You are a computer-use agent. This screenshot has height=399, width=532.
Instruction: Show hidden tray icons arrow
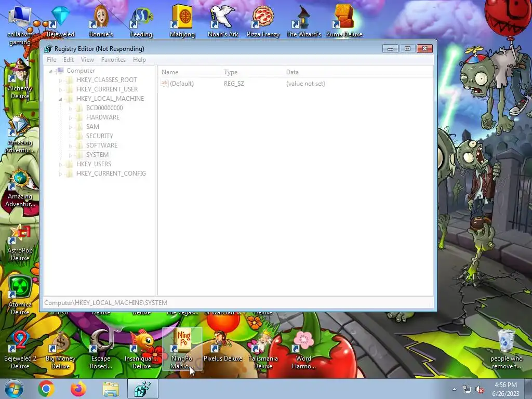pyautogui.click(x=454, y=390)
